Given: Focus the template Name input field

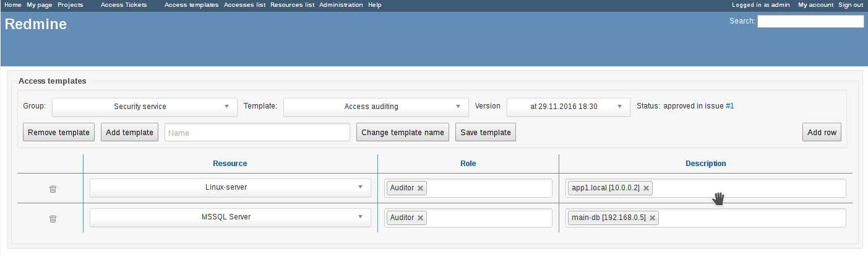Looking at the screenshot, I should click(x=257, y=133).
